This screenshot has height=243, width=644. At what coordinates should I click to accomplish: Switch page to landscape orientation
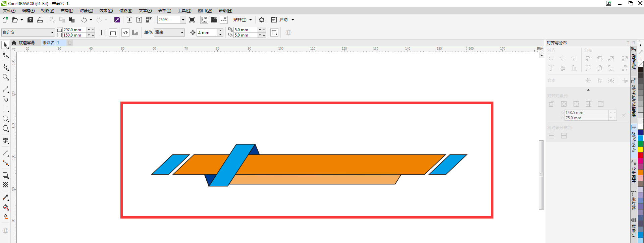point(113,33)
